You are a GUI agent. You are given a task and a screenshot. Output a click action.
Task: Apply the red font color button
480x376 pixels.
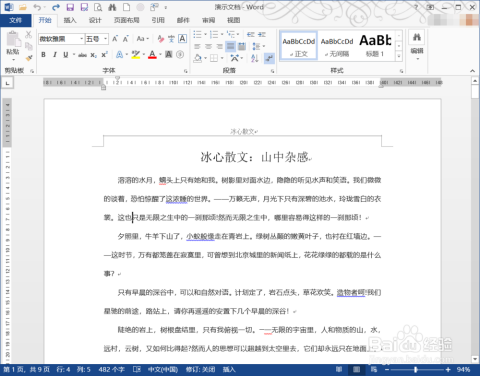[x=152, y=55]
